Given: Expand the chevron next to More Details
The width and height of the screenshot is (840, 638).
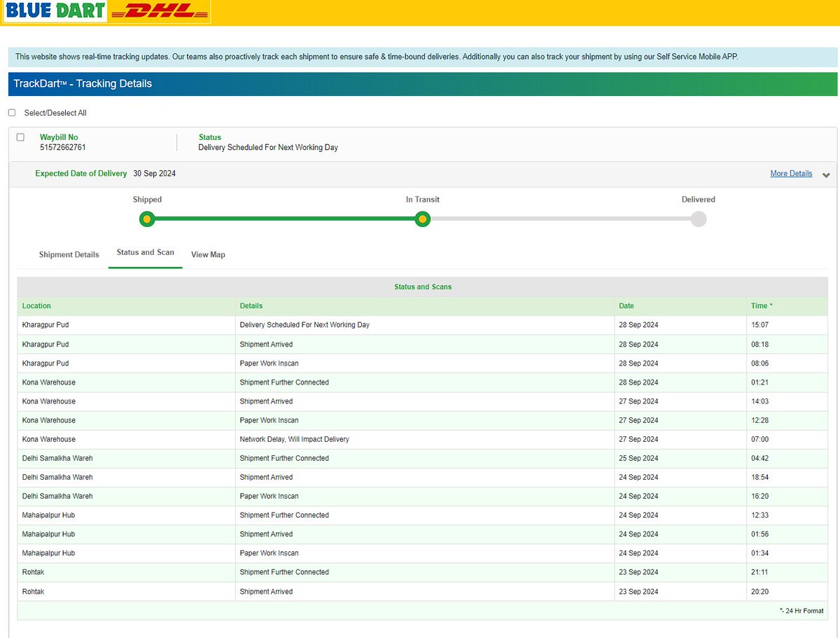Looking at the screenshot, I should tap(826, 174).
